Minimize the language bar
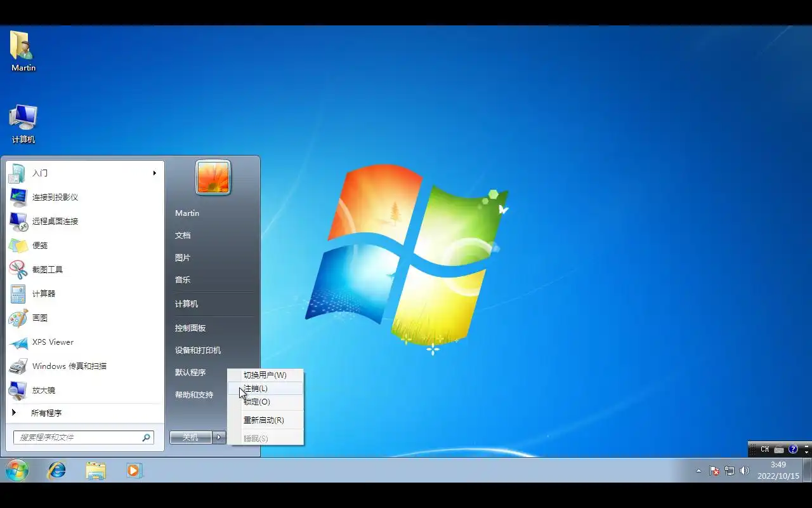Image resolution: width=812 pixels, height=508 pixels. click(x=806, y=446)
